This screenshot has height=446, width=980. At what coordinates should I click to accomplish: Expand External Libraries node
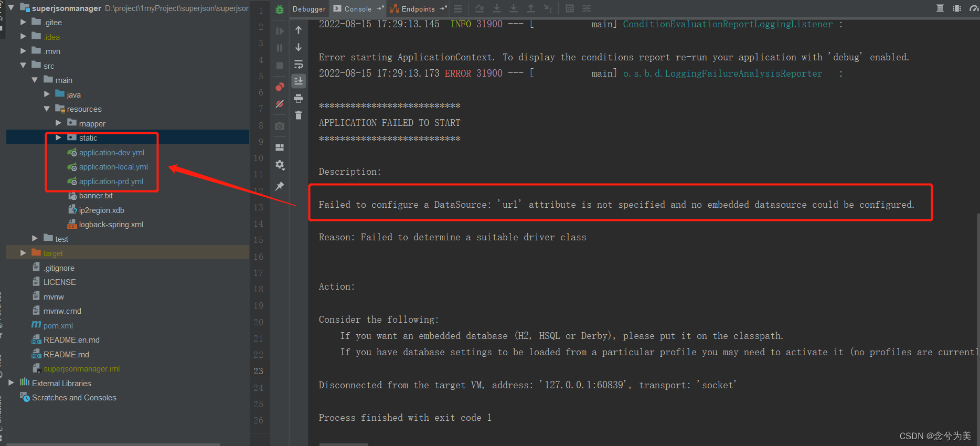coord(11,383)
